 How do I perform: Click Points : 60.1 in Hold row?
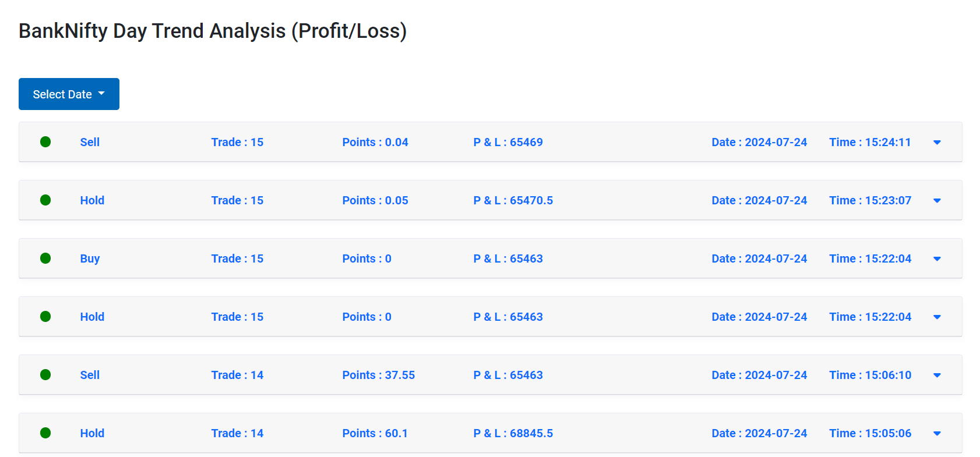375,433
